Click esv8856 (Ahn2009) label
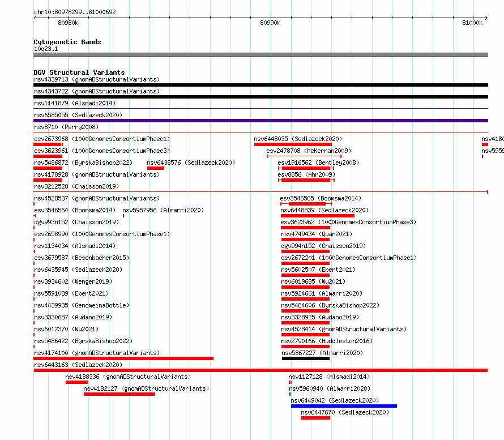This screenshot has height=440, width=504. (306, 174)
